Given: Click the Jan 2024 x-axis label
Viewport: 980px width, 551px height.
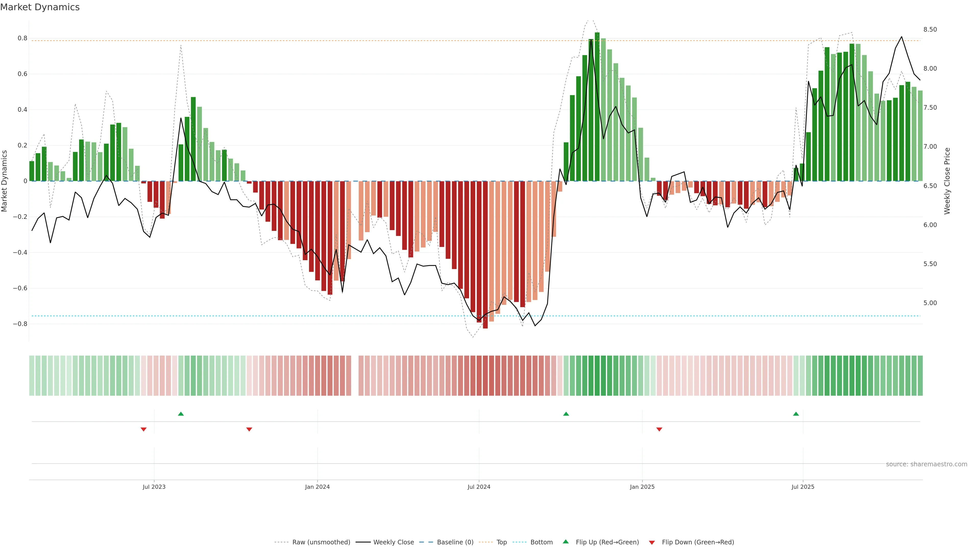Looking at the screenshot, I should pos(317,487).
